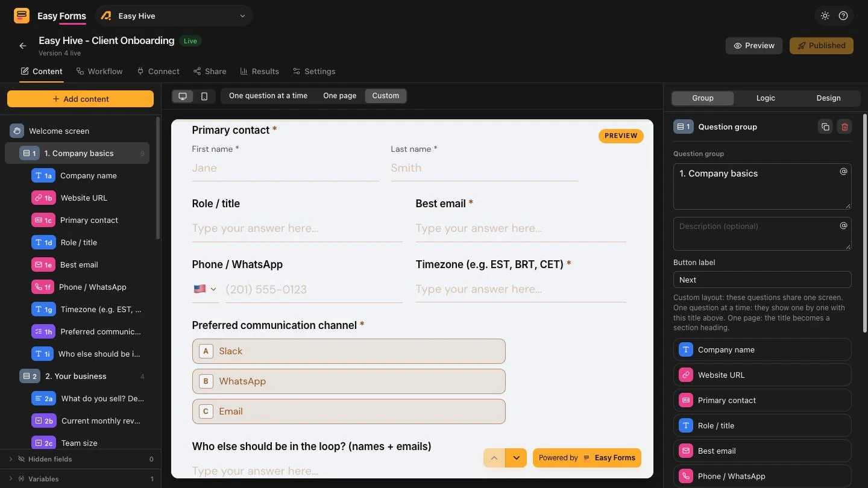868x488 pixels.
Task: Switch to mobile preview device icon
Action: tap(204, 96)
